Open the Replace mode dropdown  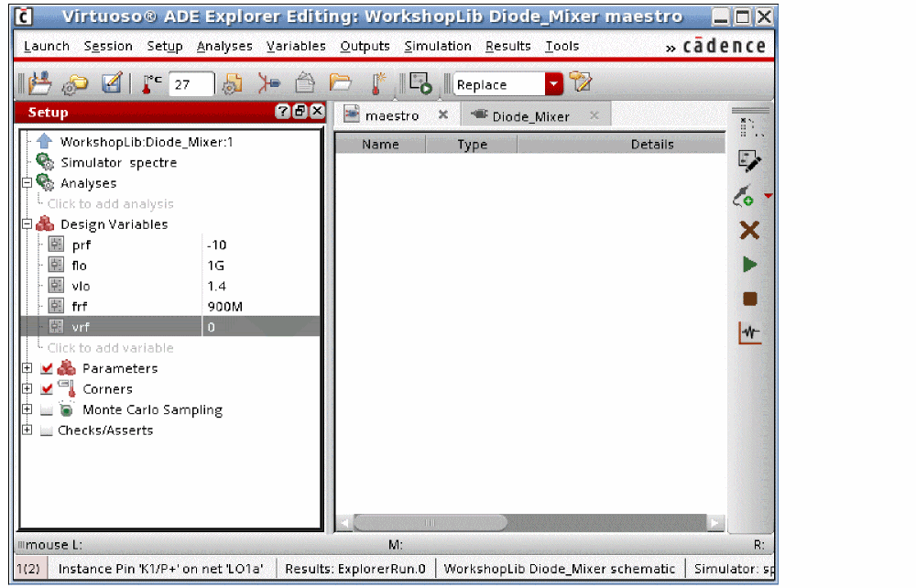click(x=553, y=84)
